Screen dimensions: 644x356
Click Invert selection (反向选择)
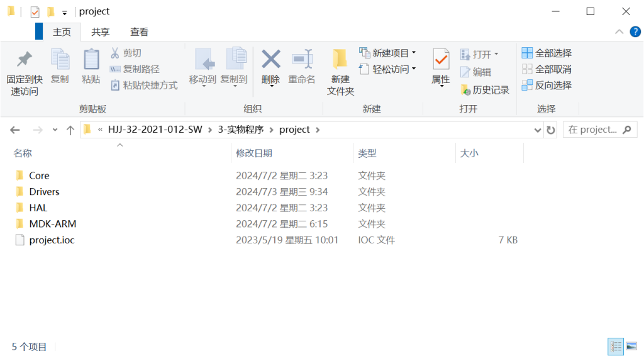[x=547, y=85]
